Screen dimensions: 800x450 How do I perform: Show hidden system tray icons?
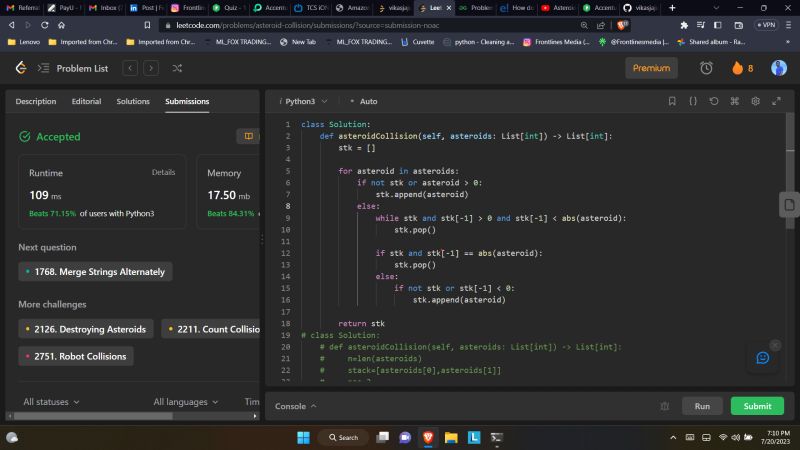click(x=673, y=437)
